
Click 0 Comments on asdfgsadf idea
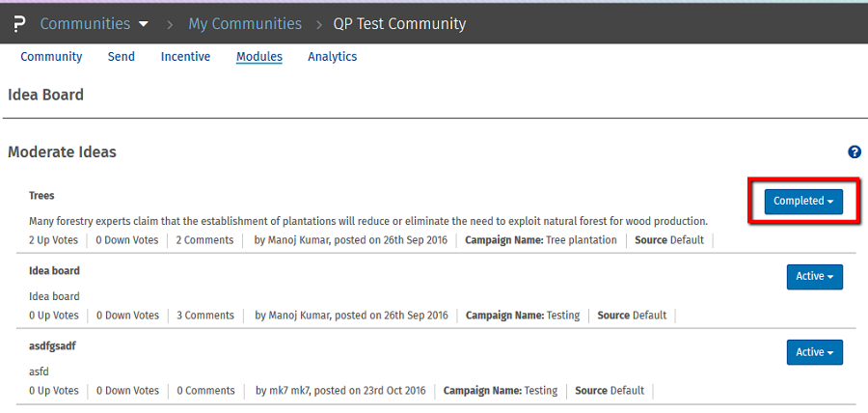click(x=205, y=391)
